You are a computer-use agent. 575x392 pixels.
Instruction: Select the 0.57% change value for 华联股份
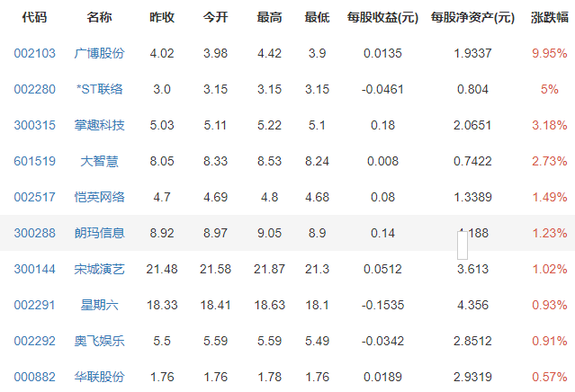pyautogui.click(x=550, y=377)
